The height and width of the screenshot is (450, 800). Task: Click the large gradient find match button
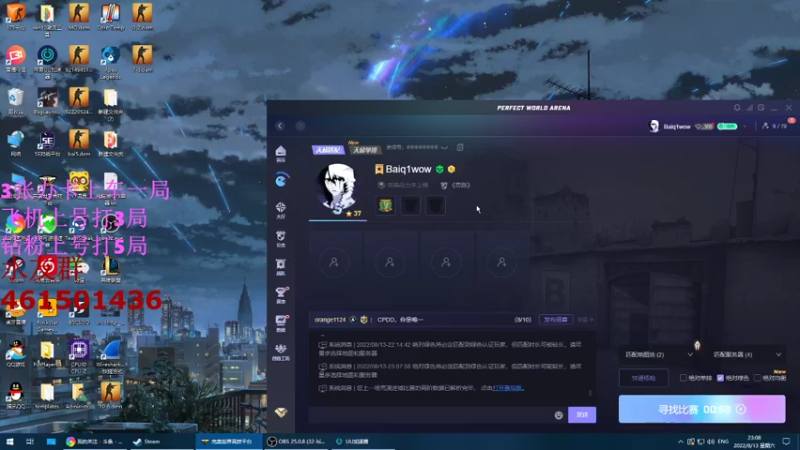pyautogui.click(x=702, y=409)
